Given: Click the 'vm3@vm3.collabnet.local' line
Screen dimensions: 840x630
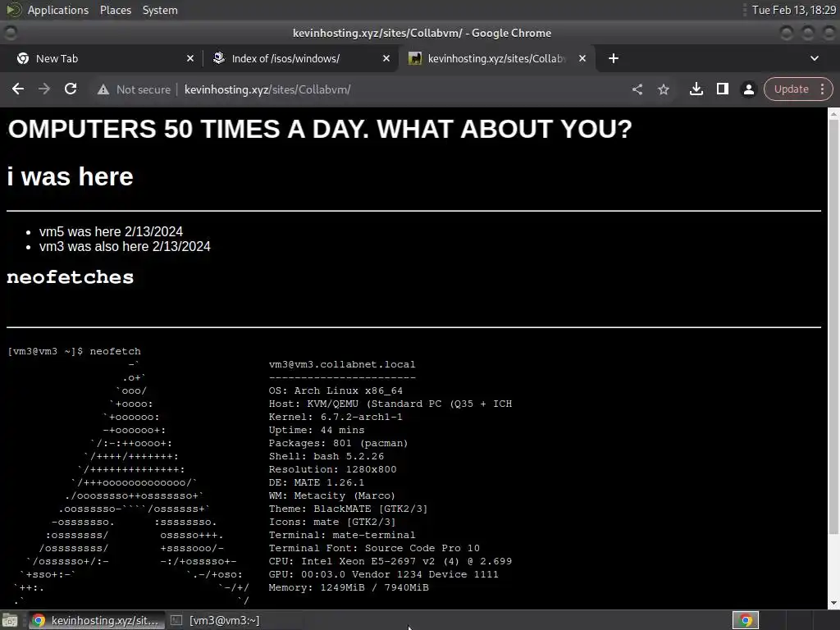Looking at the screenshot, I should 342,364.
